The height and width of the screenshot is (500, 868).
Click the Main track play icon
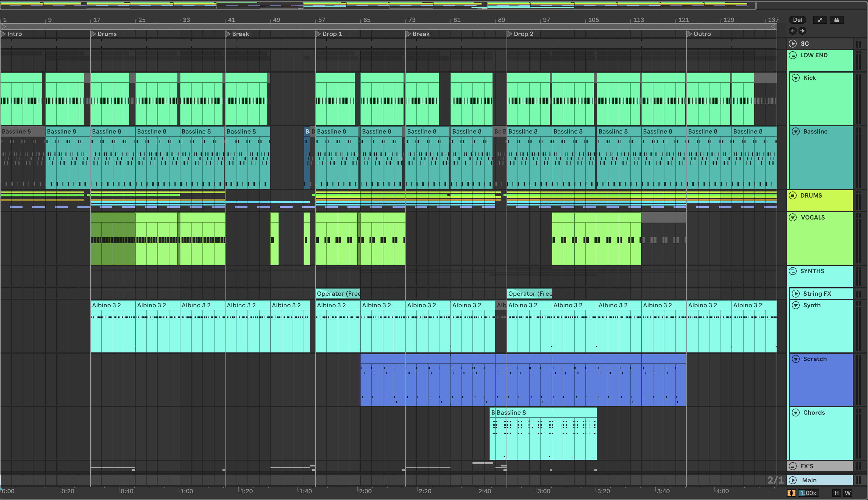[x=792, y=480]
